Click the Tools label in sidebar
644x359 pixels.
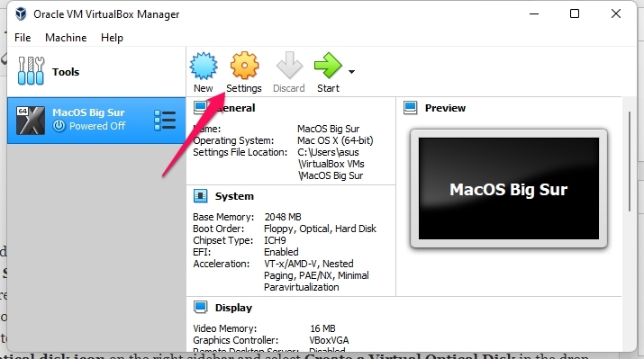tap(66, 72)
